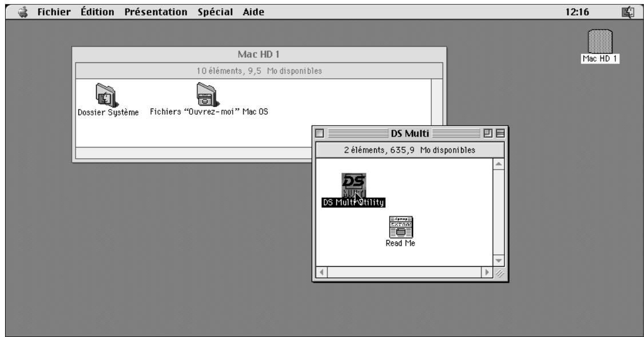Click the resize grip of DS Multi window
Image resolution: width=644 pixels, height=337 pixels.
pos(499,272)
